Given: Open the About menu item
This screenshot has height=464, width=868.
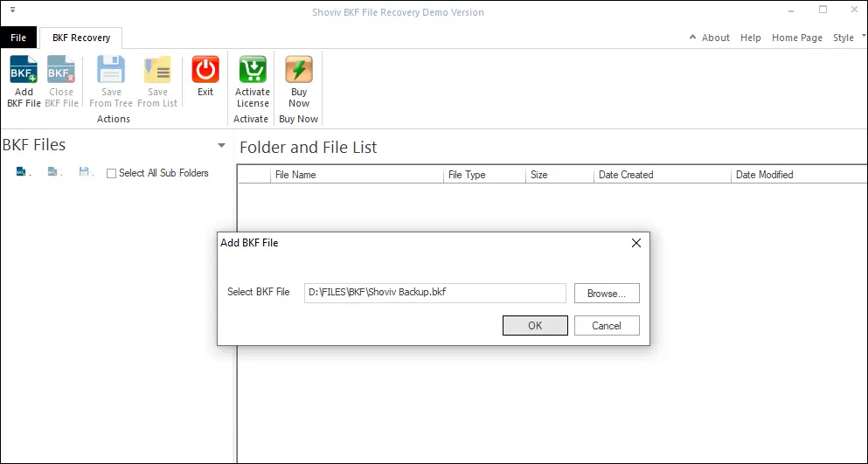Looking at the screenshot, I should click(715, 38).
